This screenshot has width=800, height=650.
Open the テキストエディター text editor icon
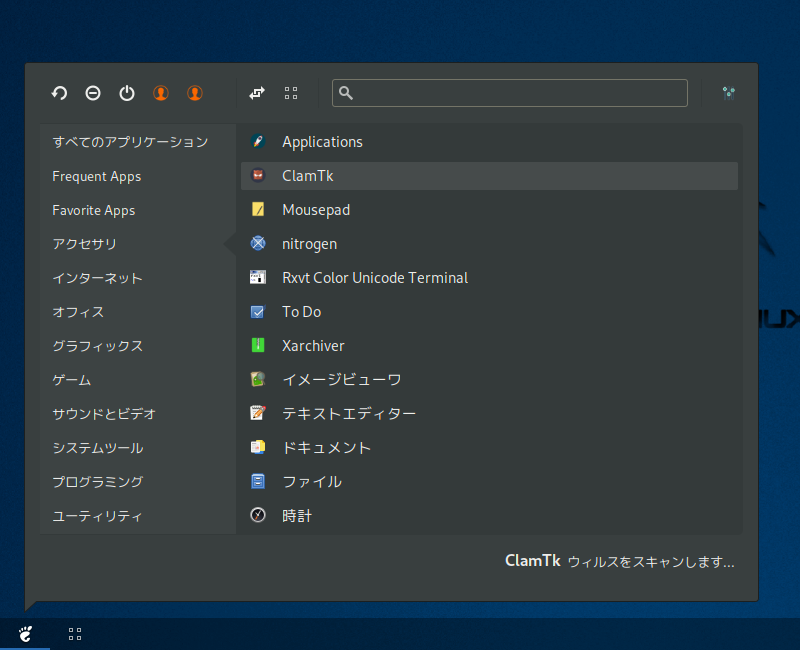[258, 413]
